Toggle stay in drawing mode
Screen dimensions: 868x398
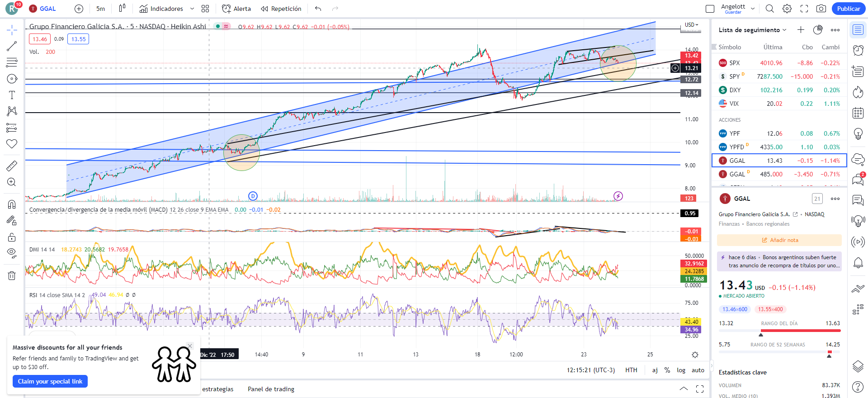click(x=12, y=221)
